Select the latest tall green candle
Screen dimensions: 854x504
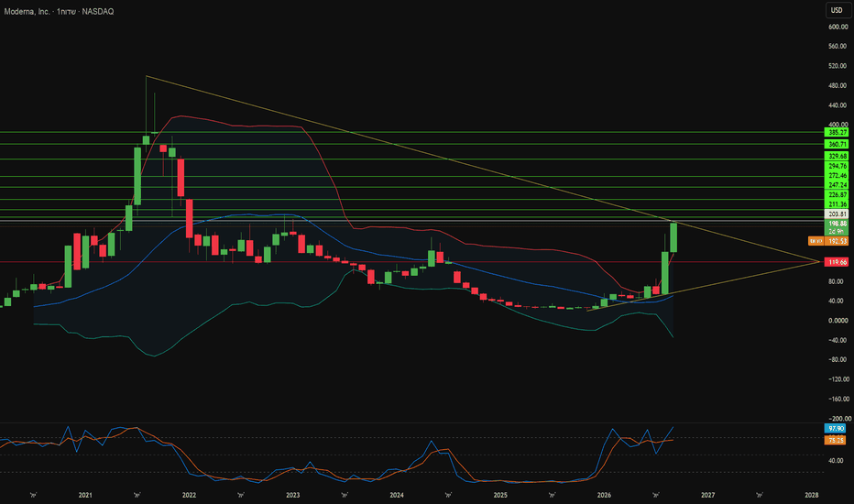pos(673,237)
